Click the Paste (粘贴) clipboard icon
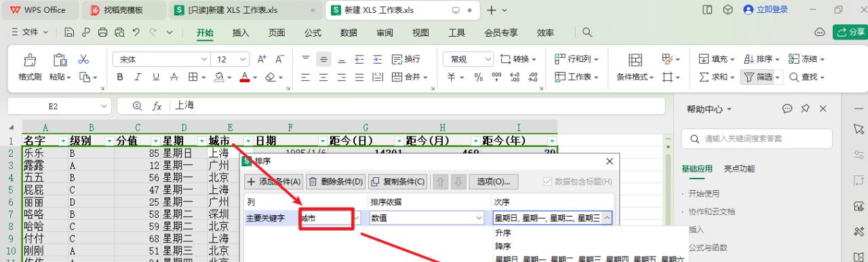The image size is (868, 262). click(60, 60)
